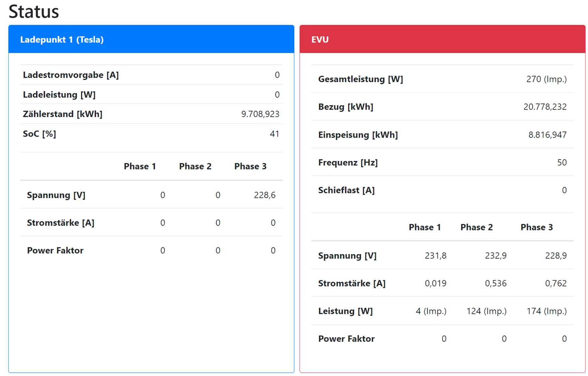Click the SoC [%] value 41

tap(274, 134)
